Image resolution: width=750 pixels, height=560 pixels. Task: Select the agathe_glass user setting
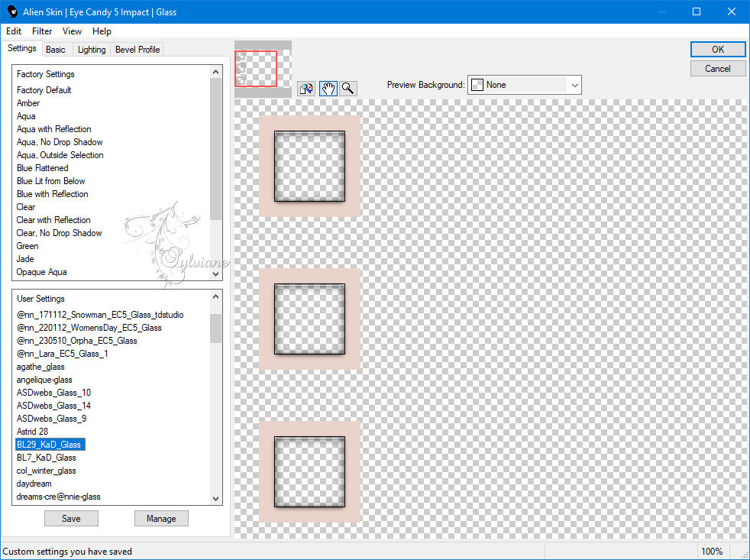click(x=40, y=367)
